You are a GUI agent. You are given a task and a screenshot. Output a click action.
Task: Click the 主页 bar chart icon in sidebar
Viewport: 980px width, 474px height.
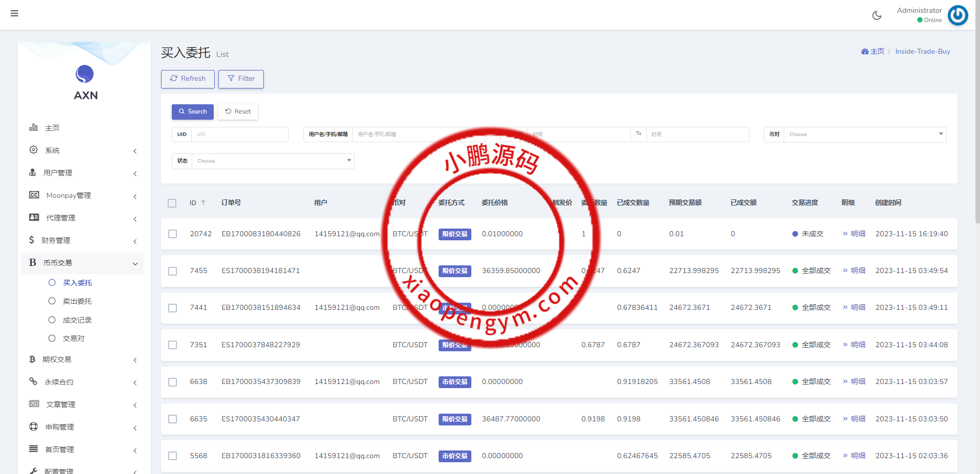pos(34,127)
